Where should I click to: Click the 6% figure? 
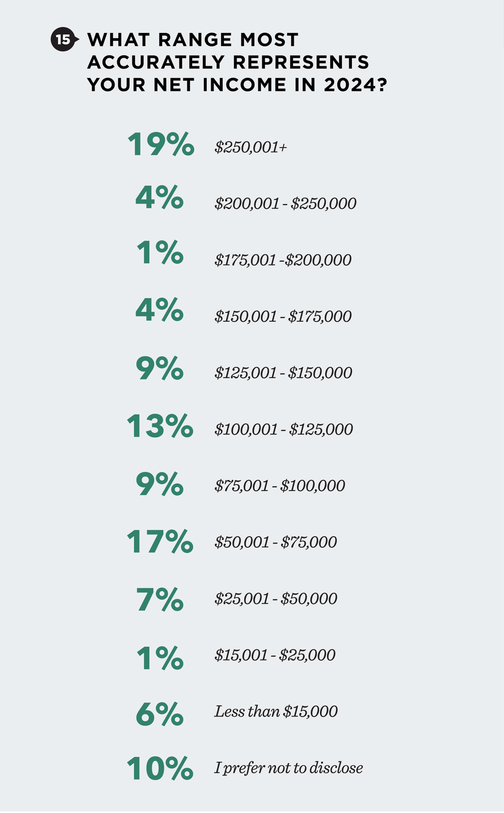[x=160, y=715]
